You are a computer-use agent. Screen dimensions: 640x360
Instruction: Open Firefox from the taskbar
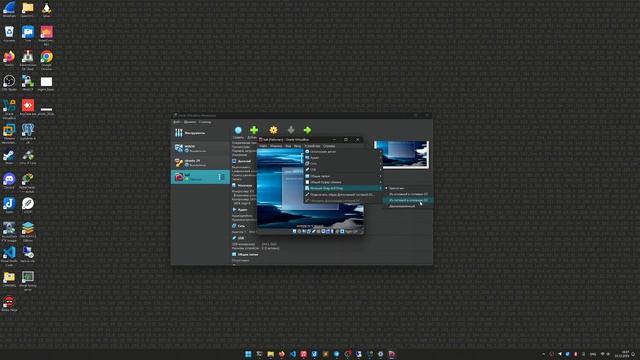281,354
